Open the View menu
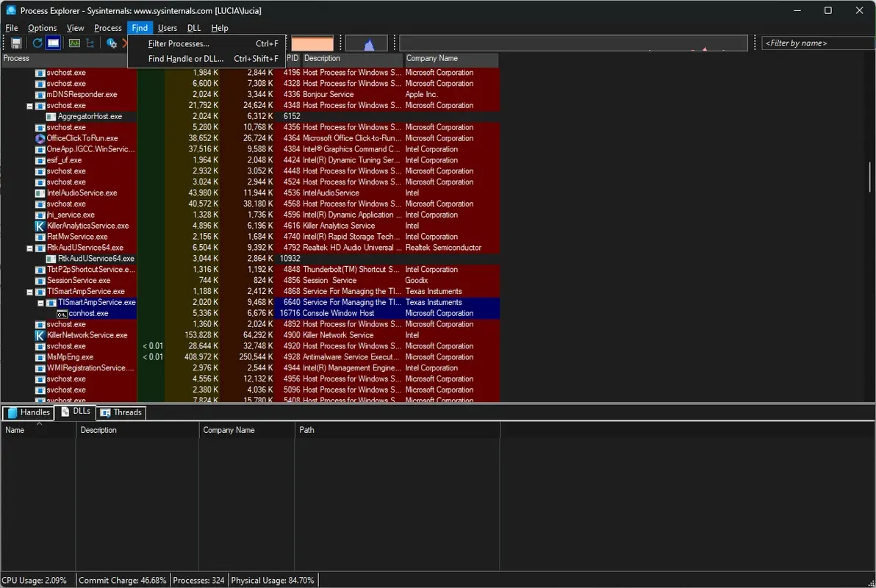The image size is (876, 588). [76, 28]
